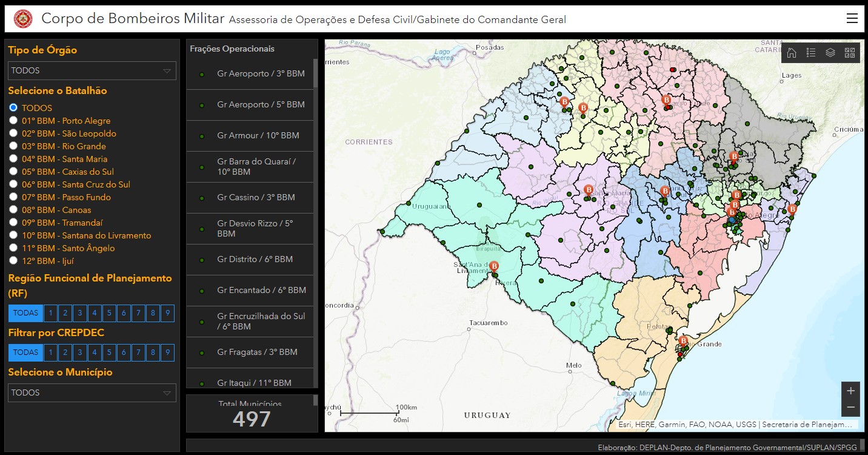This screenshot has height=455, width=868.
Task: Select the 12° BBM - Ijuí radio button
Action: pos(13,260)
